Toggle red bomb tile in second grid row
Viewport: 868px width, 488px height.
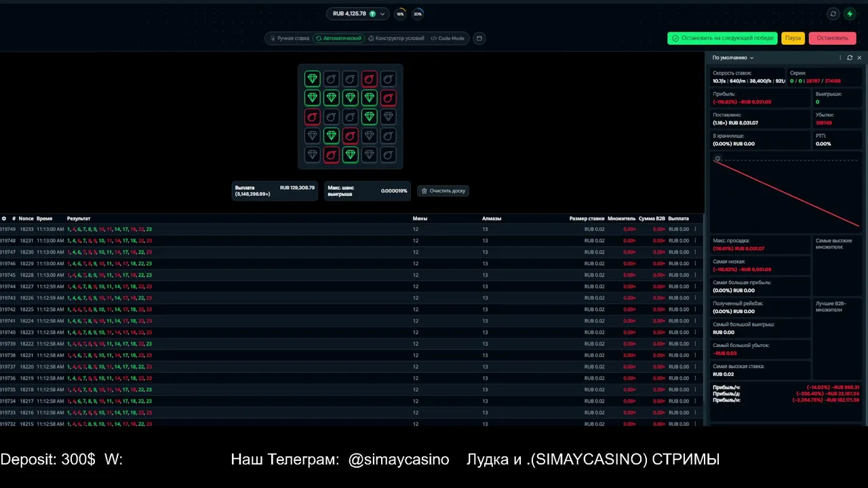(388, 98)
